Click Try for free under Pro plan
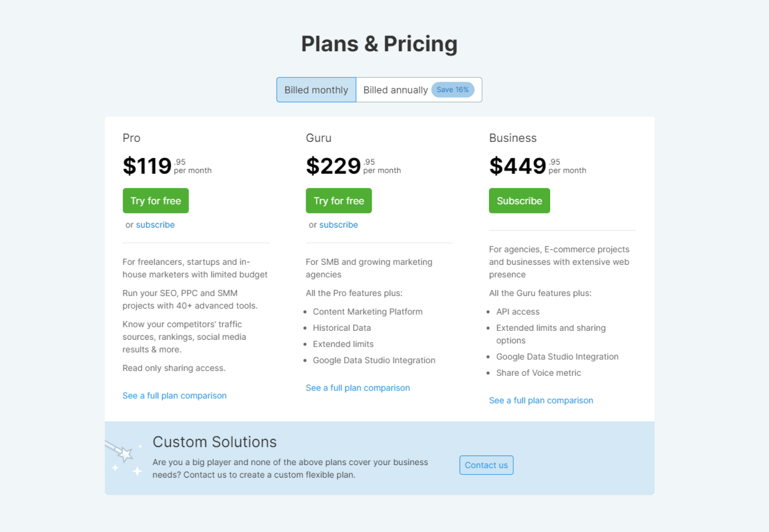Viewport: 769px width, 532px height. (x=156, y=201)
